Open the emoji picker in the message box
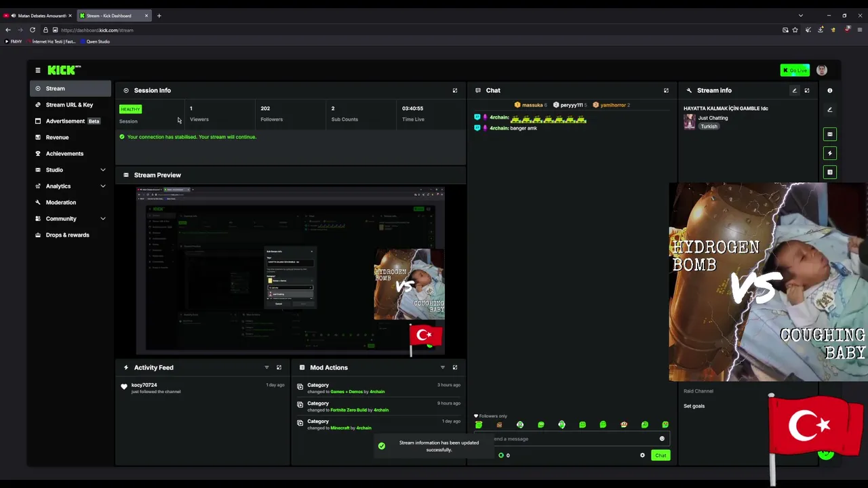The width and height of the screenshot is (868, 488). click(662, 439)
